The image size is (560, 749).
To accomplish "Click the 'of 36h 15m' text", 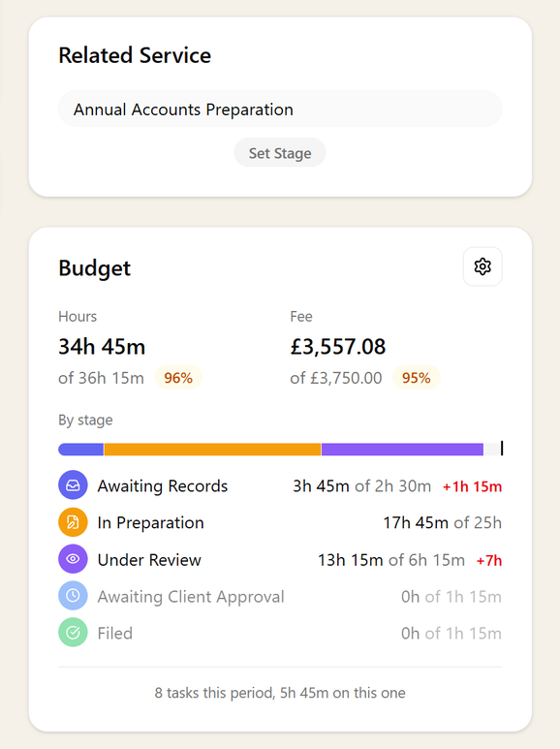I will 101,378.
